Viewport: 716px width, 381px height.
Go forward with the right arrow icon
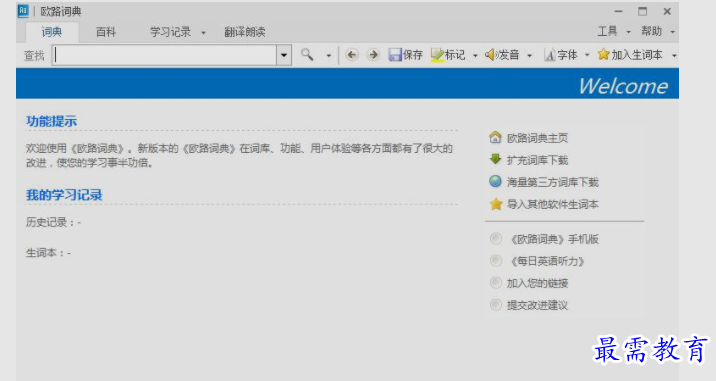click(374, 55)
